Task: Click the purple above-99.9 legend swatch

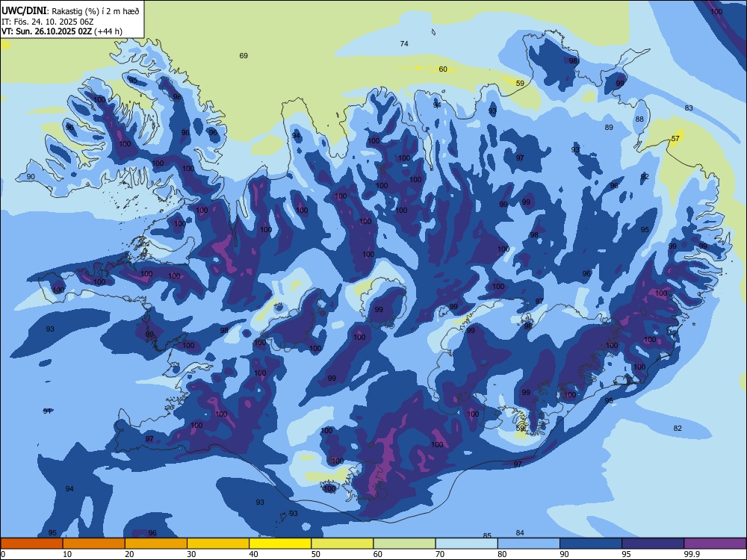Action: click(x=715, y=544)
